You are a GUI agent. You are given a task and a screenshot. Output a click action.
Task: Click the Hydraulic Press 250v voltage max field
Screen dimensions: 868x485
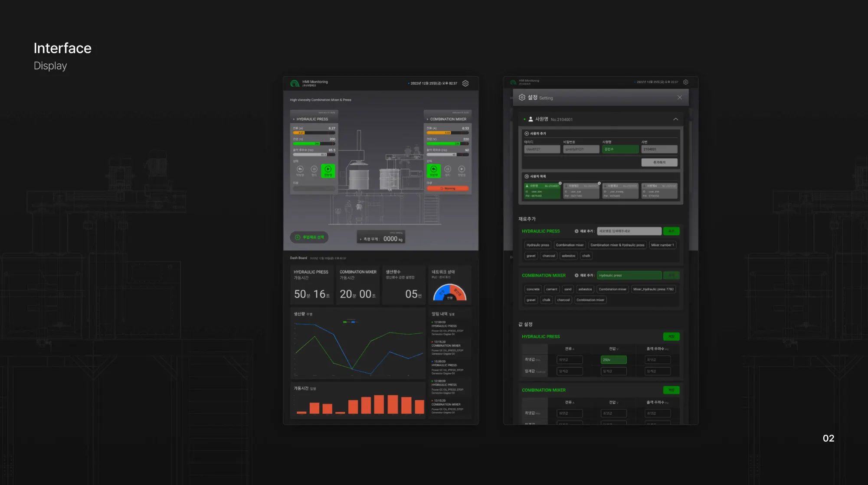coord(613,360)
